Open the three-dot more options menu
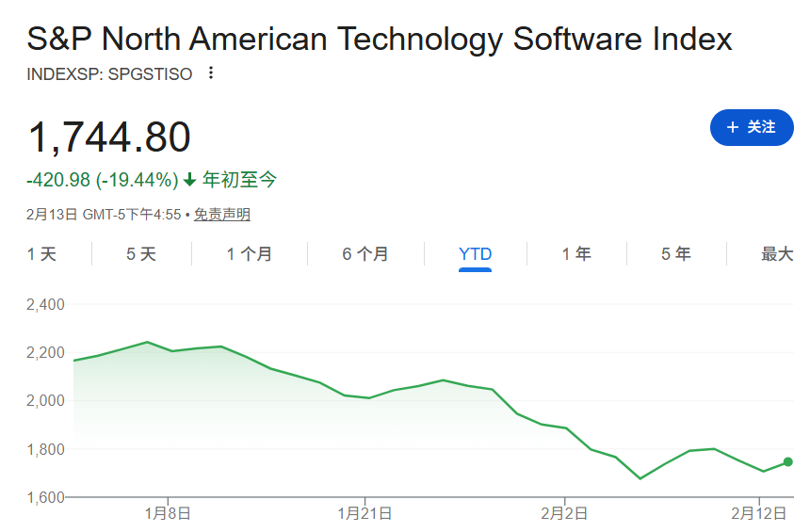 pyautogui.click(x=211, y=73)
